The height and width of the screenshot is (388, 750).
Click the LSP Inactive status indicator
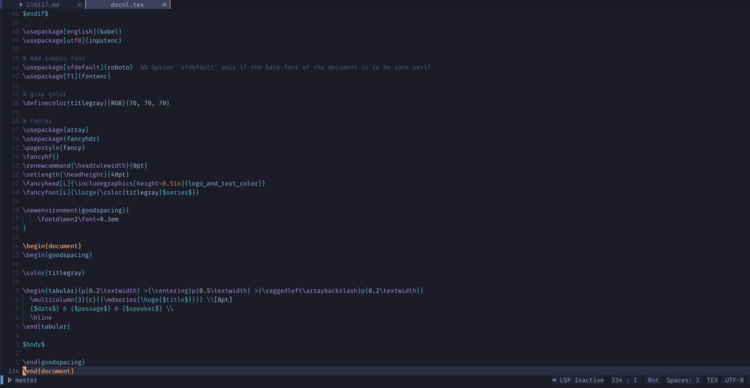[x=578, y=380]
